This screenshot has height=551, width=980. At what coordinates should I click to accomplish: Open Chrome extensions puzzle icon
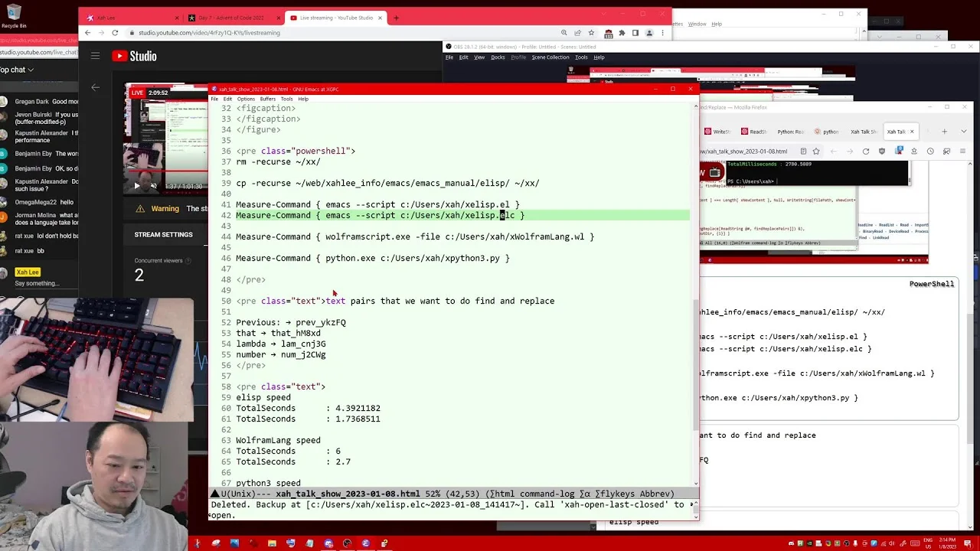point(622,33)
